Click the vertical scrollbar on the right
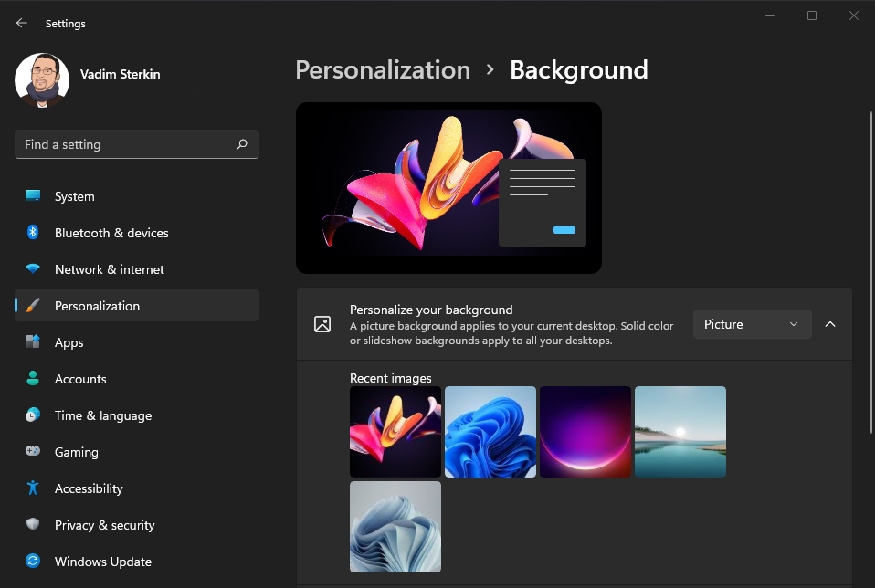This screenshot has width=875, height=588. click(x=871, y=272)
